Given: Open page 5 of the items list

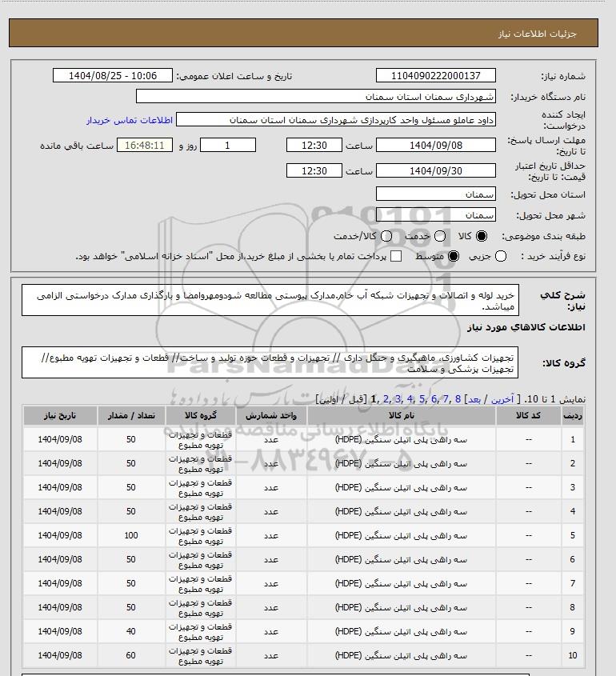Looking at the screenshot, I should pos(422,398).
